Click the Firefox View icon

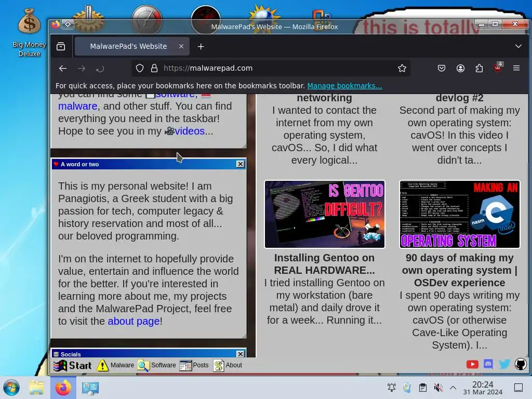61,46
